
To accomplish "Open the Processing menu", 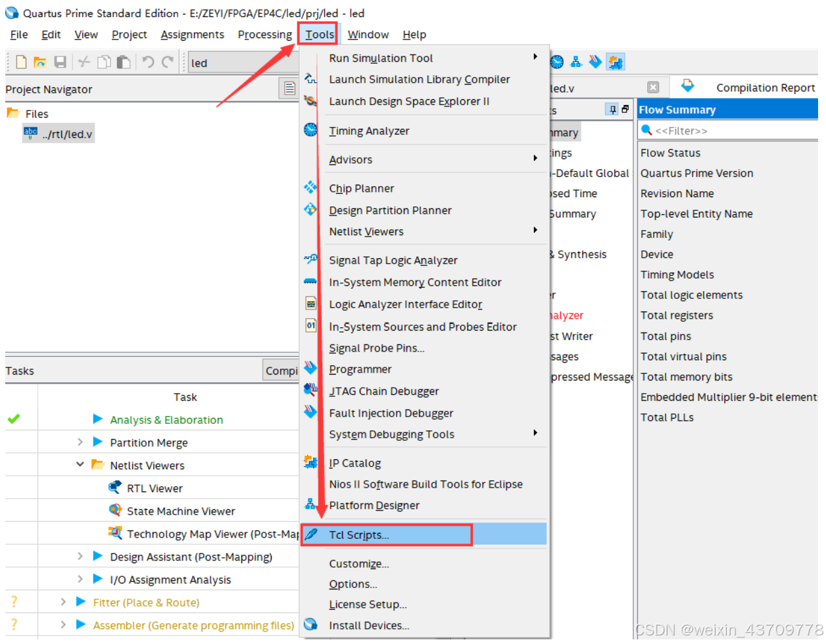I will (x=265, y=34).
